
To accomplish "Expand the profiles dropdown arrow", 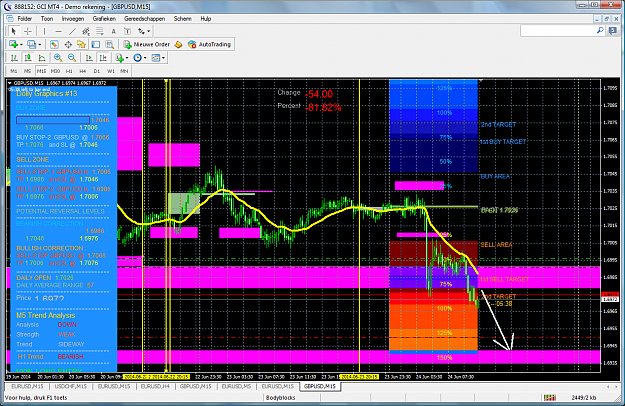I will [40, 45].
